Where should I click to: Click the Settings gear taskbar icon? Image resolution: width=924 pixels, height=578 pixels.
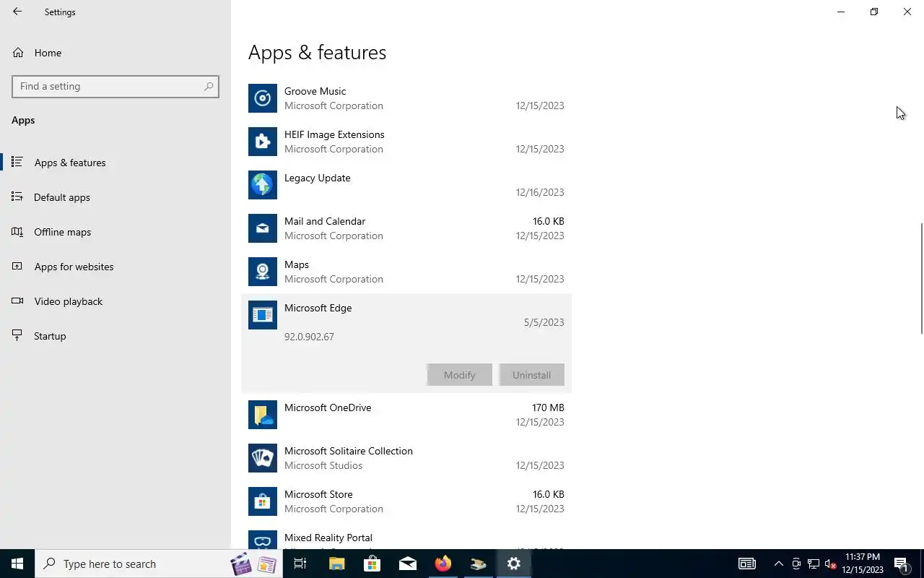click(513, 564)
